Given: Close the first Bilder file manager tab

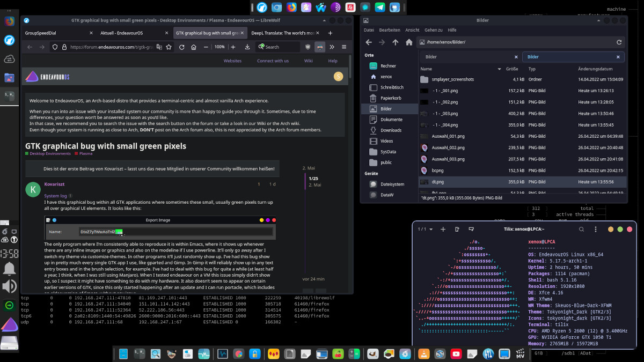Looking at the screenshot, I should click(x=516, y=57).
